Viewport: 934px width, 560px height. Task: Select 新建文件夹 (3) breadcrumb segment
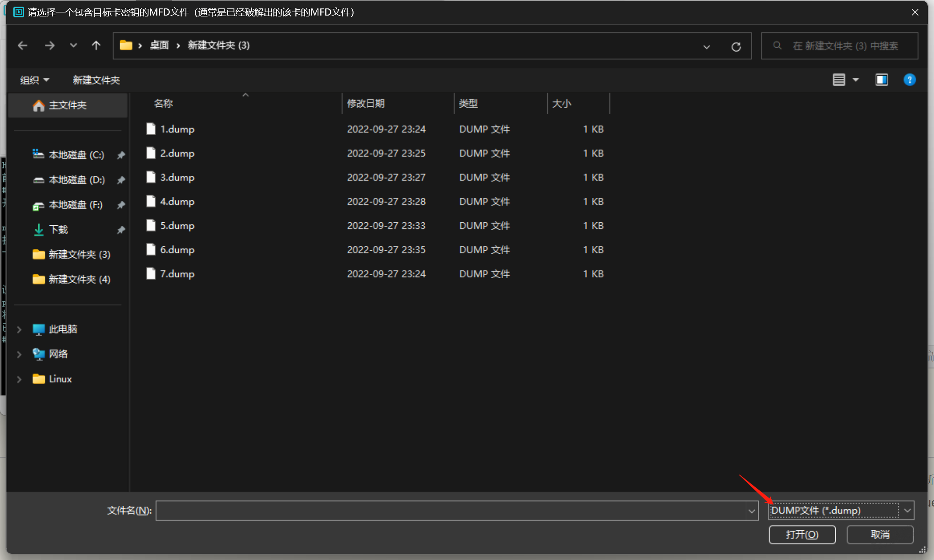(219, 45)
